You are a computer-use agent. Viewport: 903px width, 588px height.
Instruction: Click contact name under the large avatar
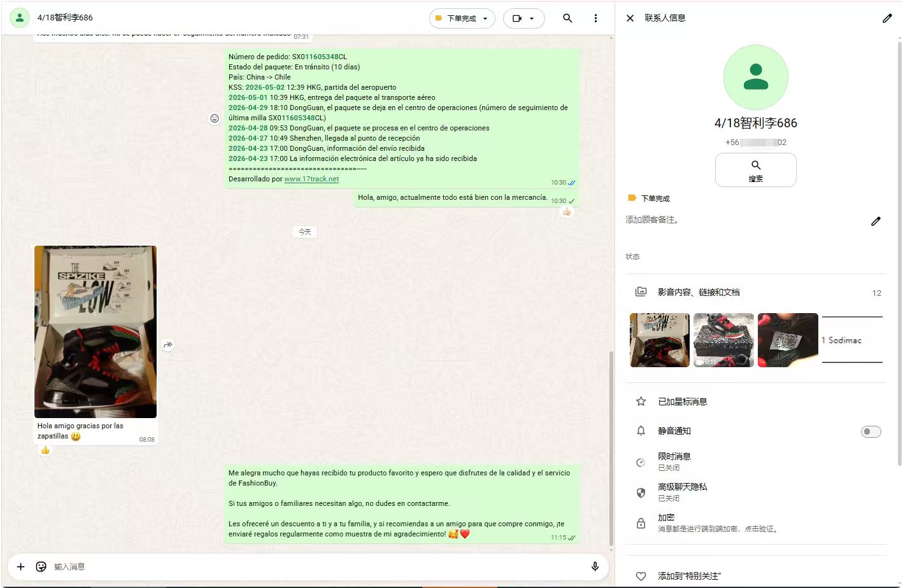tap(756, 123)
